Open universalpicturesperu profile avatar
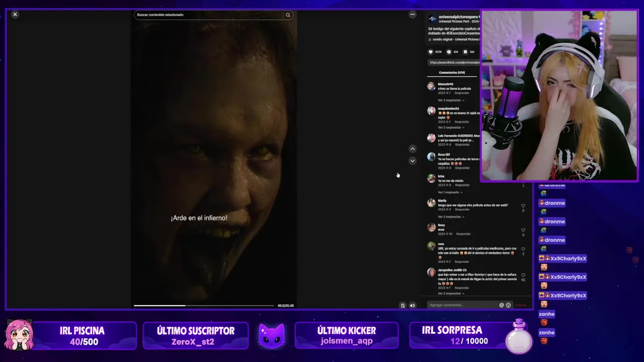 point(432,19)
